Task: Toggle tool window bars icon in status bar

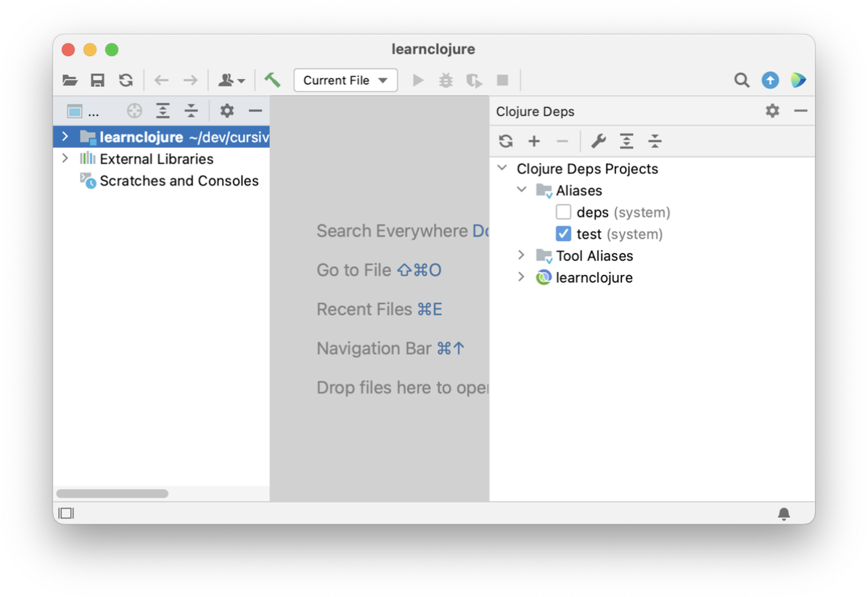Action: pyautogui.click(x=66, y=514)
